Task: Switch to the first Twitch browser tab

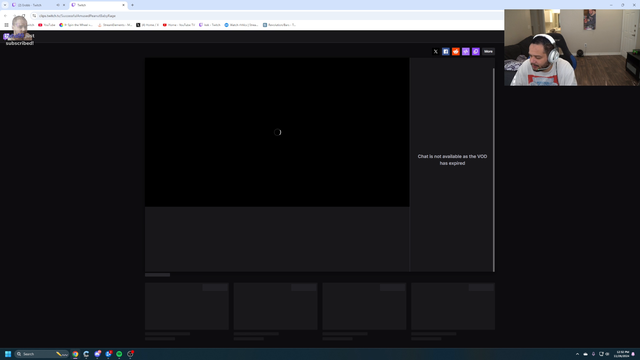Action: (x=35, y=5)
